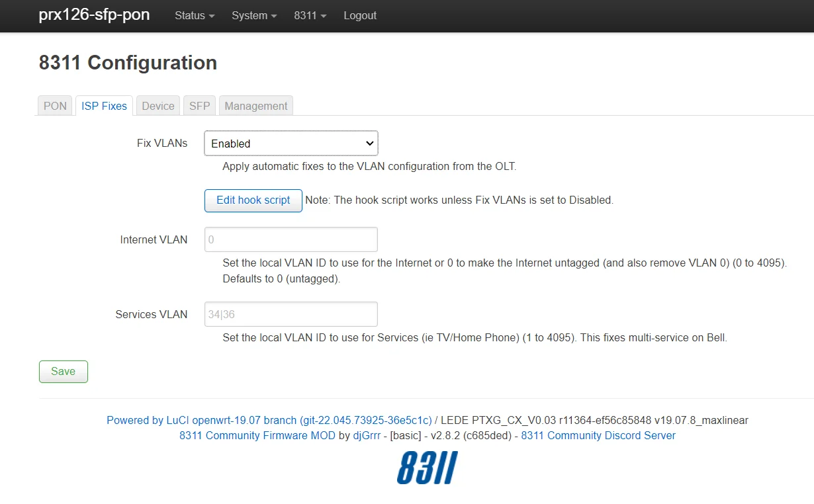Go to the Management tab
814x504 pixels.
click(x=256, y=106)
